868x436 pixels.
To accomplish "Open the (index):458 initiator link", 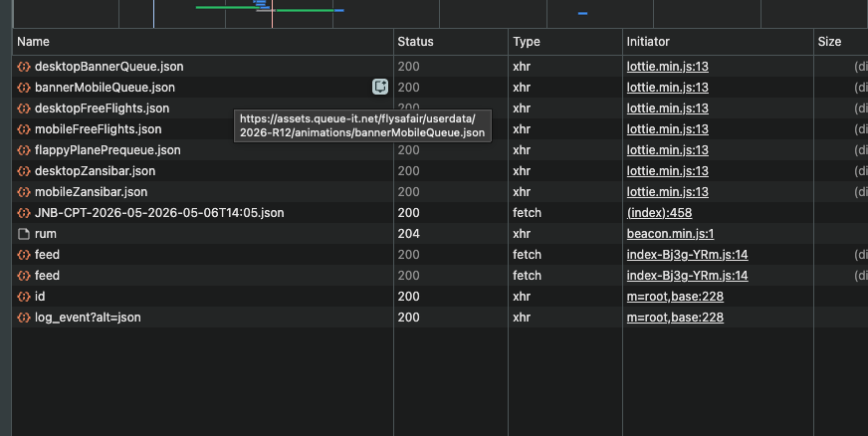I will tap(659, 213).
